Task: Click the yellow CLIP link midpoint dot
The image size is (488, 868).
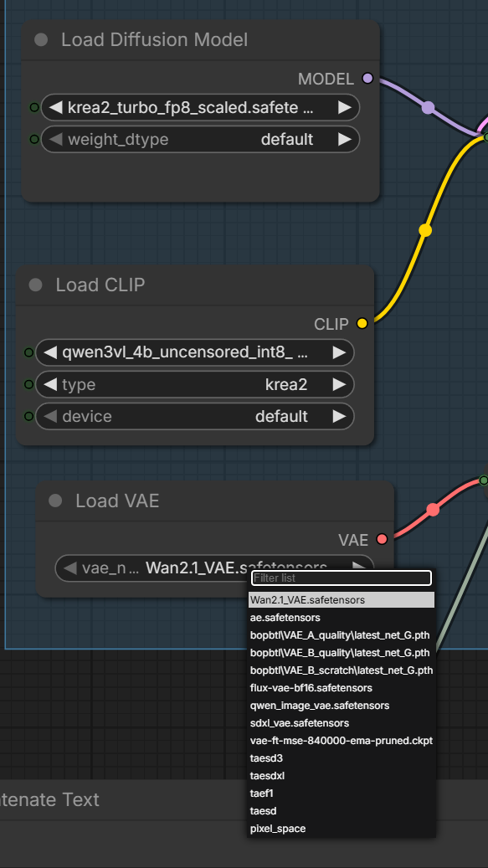Action: 425,229
